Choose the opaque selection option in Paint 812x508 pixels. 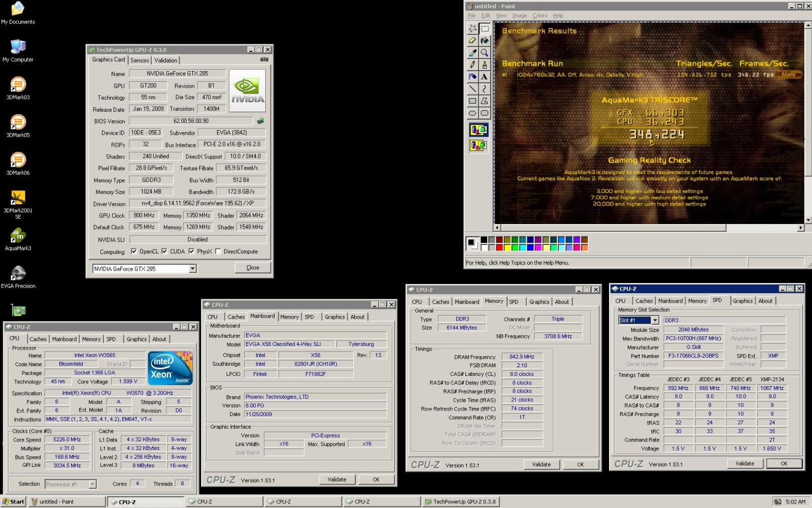click(479, 130)
